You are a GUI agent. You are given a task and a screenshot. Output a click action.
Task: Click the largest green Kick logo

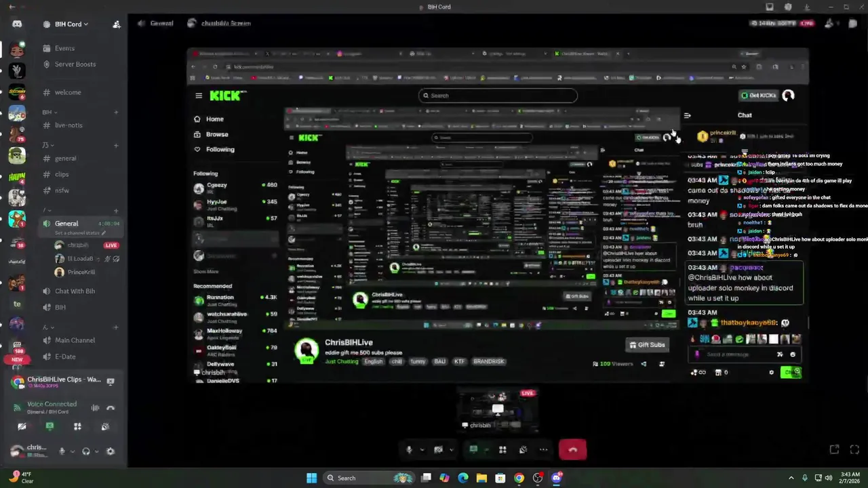[x=226, y=96]
